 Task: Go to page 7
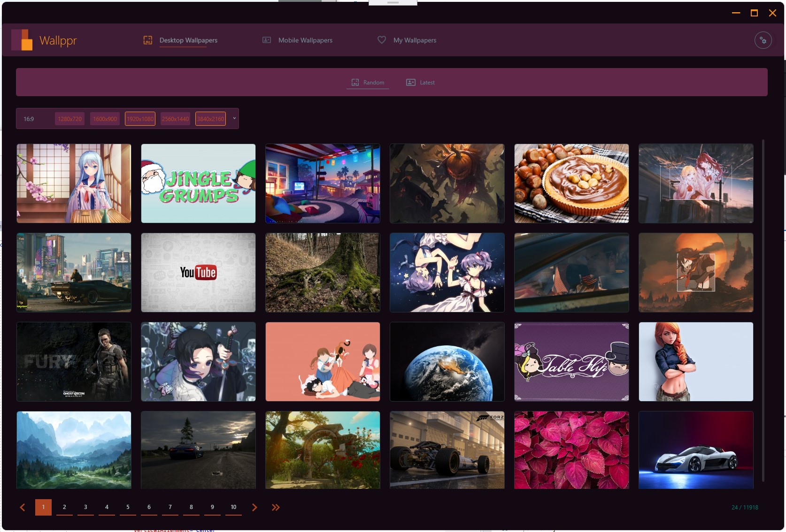click(x=170, y=507)
